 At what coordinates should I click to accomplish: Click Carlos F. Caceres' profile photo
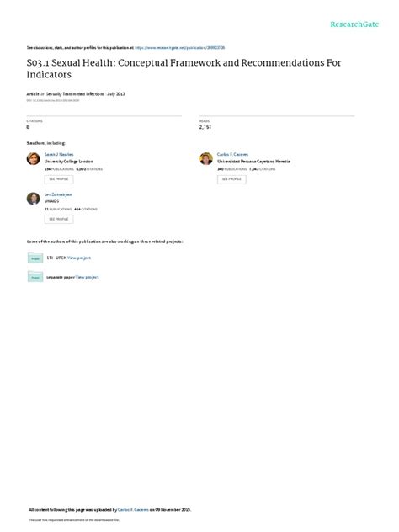(206, 158)
